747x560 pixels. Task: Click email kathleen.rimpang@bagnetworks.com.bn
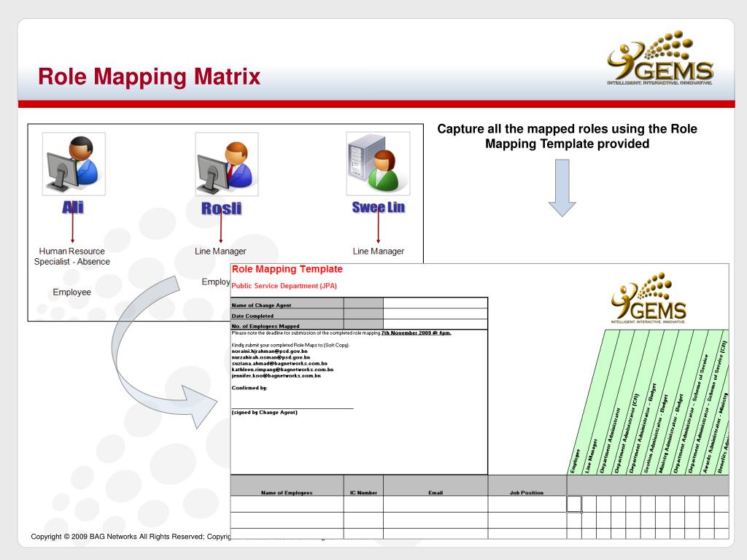[282, 370]
